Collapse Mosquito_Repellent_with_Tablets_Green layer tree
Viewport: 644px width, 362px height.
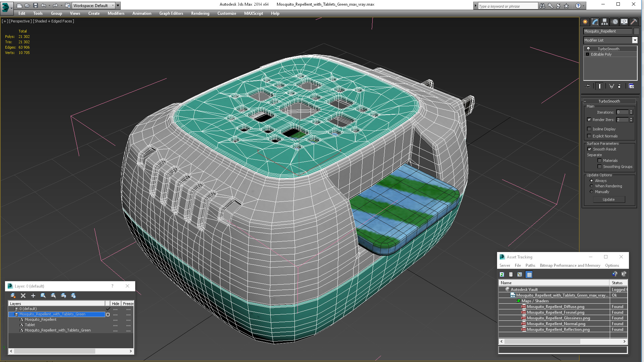point(11,314)
